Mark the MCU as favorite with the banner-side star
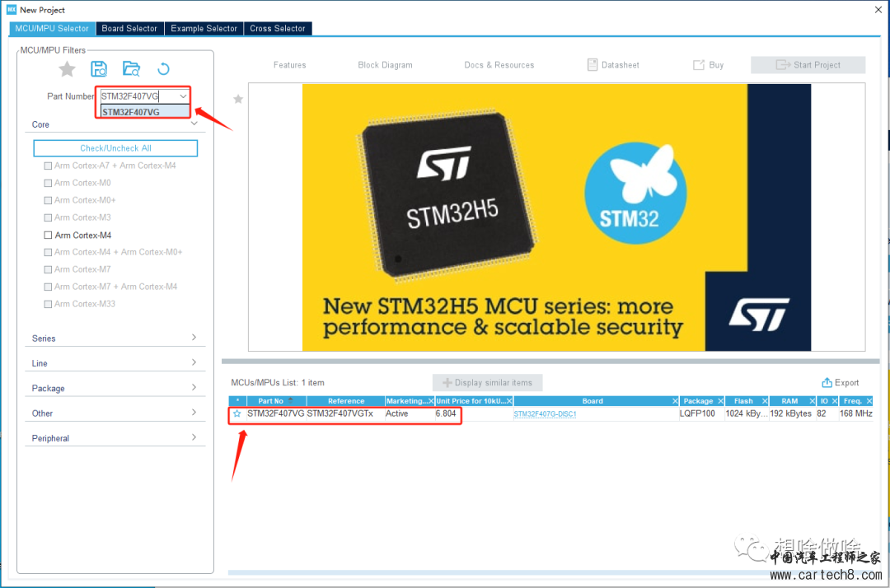This screenshot has height=588, width=890. [x=238, y=99]
